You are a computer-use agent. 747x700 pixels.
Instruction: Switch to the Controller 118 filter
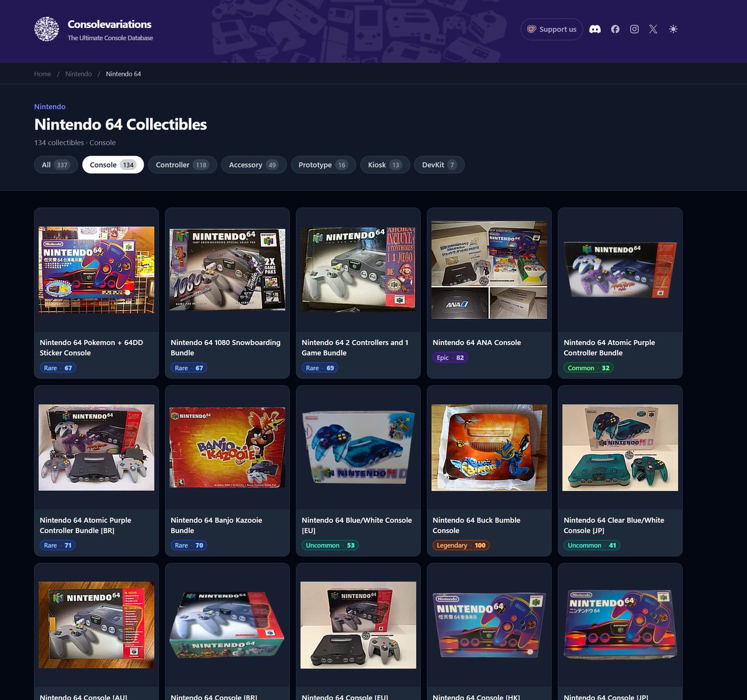182,165
